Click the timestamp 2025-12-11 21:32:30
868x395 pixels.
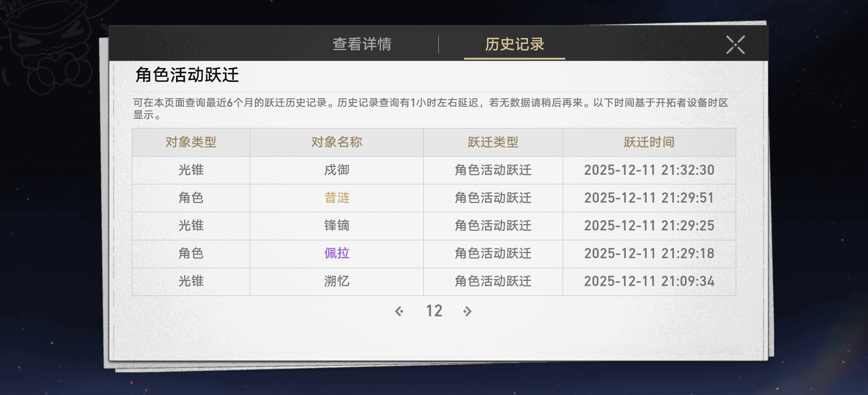pos(649,170)
